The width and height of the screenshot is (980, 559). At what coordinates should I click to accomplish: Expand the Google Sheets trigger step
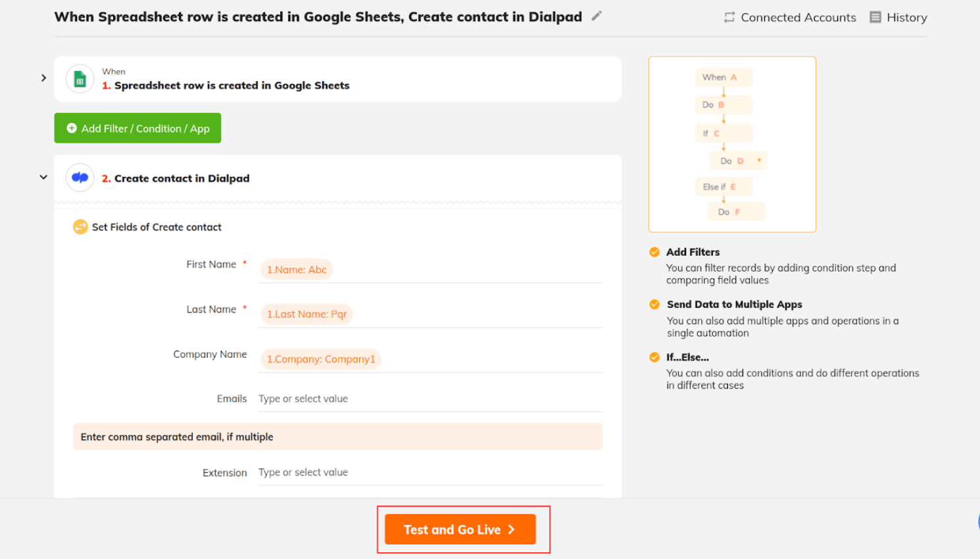click(x=43, y=78)
